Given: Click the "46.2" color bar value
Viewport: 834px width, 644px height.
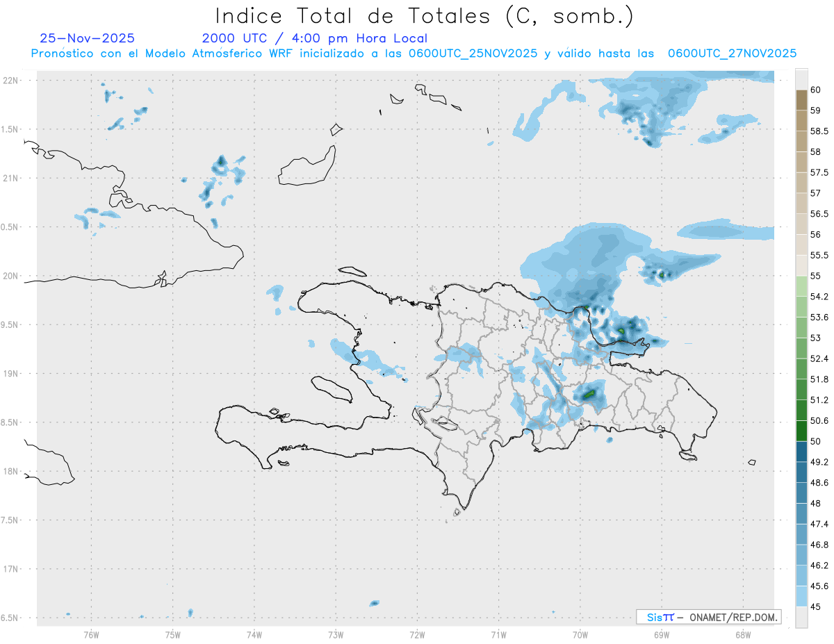Looking at the screenshot, I should pyautogui.click(x=820, y=565).
